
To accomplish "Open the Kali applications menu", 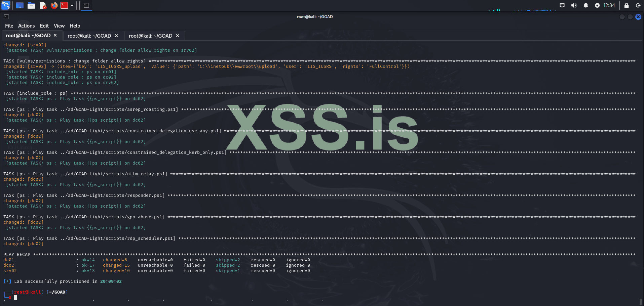I will click(x=5, y=5).
